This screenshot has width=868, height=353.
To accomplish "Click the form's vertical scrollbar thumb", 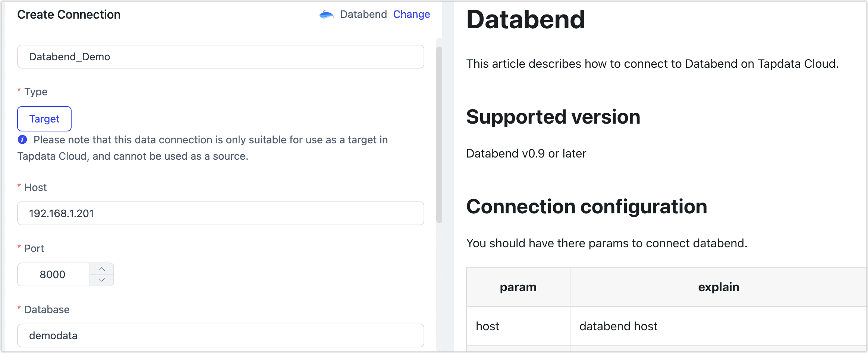I will pos(439,134).
